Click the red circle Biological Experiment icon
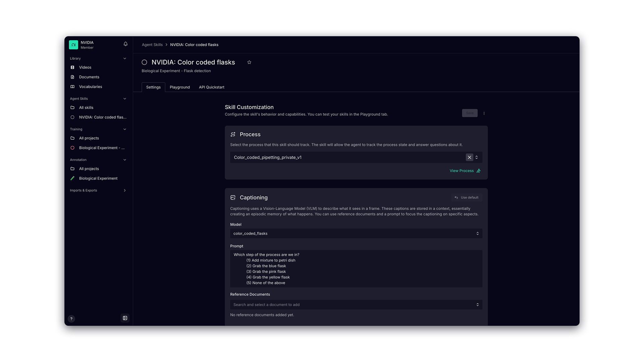Image resolution: width=644 pixels, height=362 pixels. 72,148
